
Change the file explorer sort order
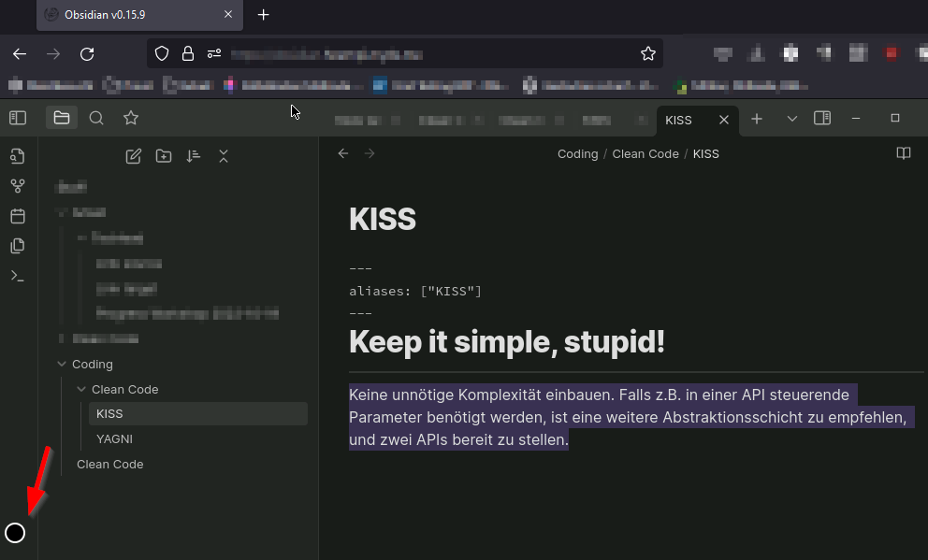(194, 156)
